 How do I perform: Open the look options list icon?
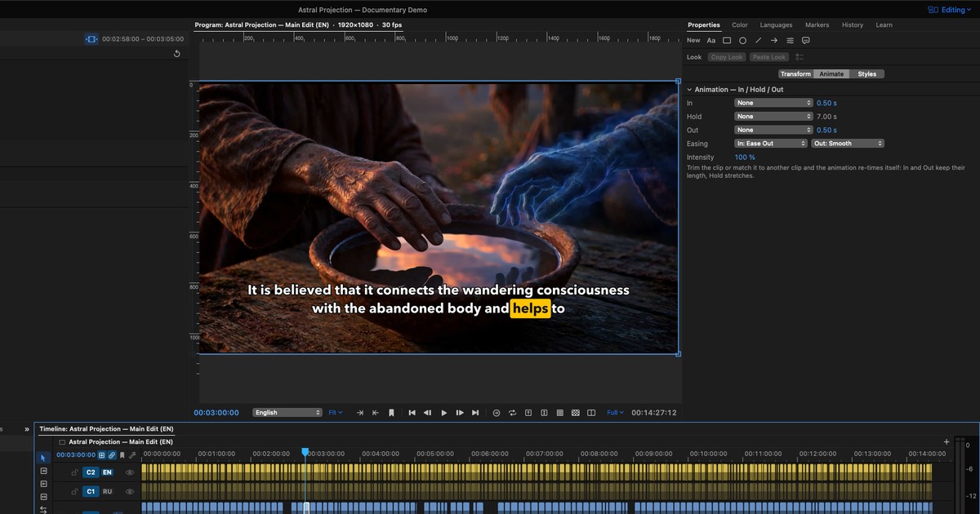point(800,57)
